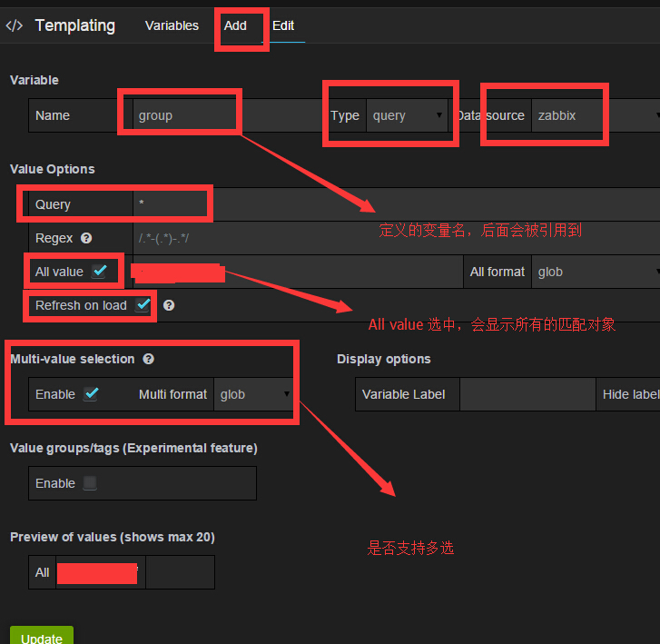Open the Multi-value selection help icon

click(148, 359)
